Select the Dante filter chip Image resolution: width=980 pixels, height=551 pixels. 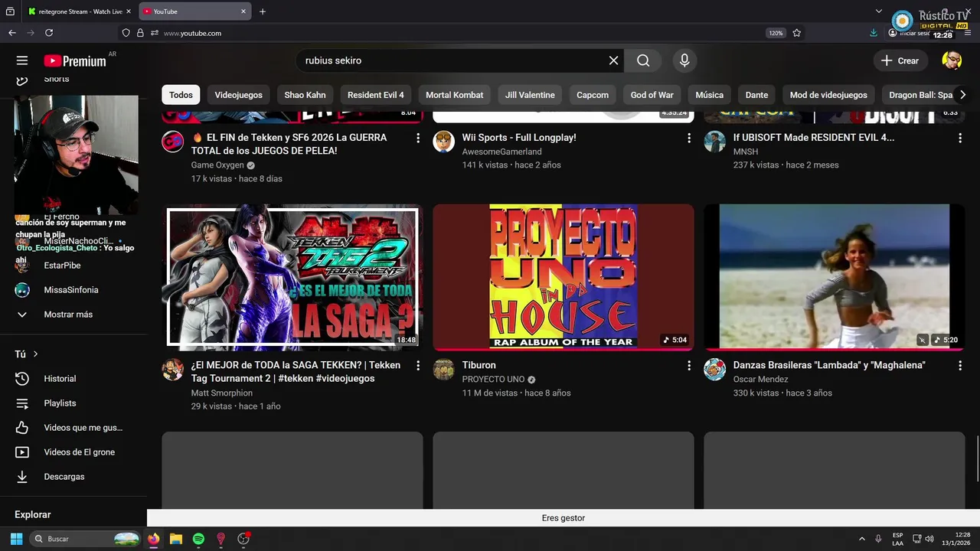click(x=756, y=95)
